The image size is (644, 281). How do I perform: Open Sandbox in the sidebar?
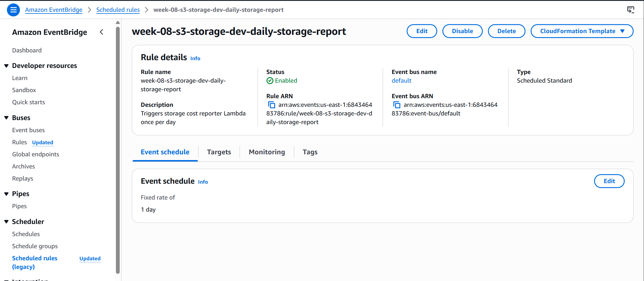click(x=24, y=90)
